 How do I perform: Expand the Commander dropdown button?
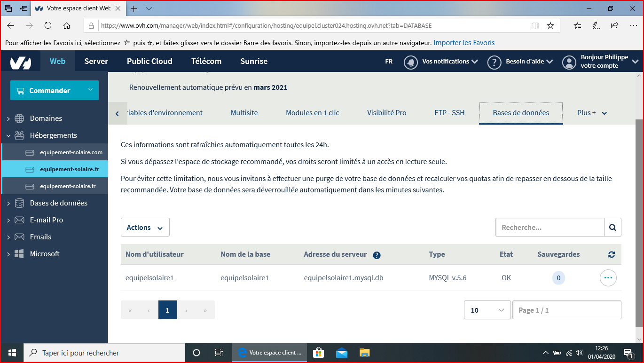click(x=55, y=90)
